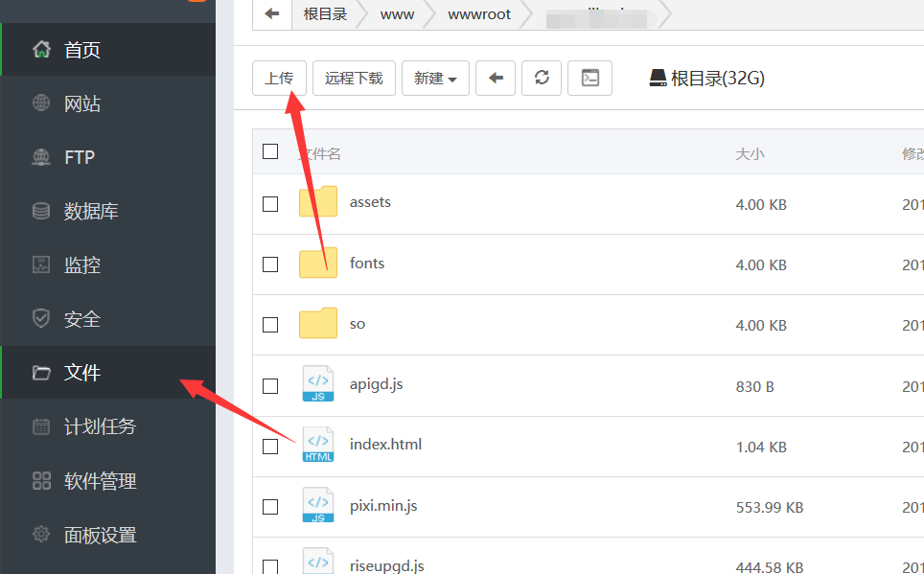
Task: Click the 文件名 filename column header
Action: tap(319, 154)
